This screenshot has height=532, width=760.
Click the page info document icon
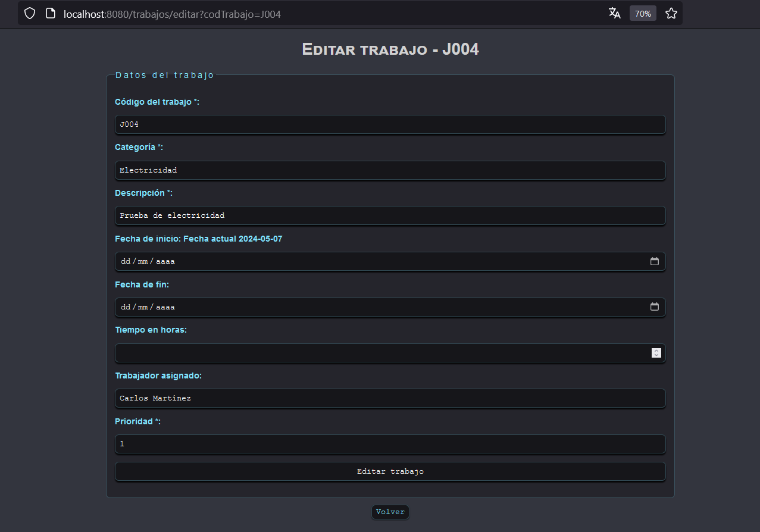pos(51,13)
